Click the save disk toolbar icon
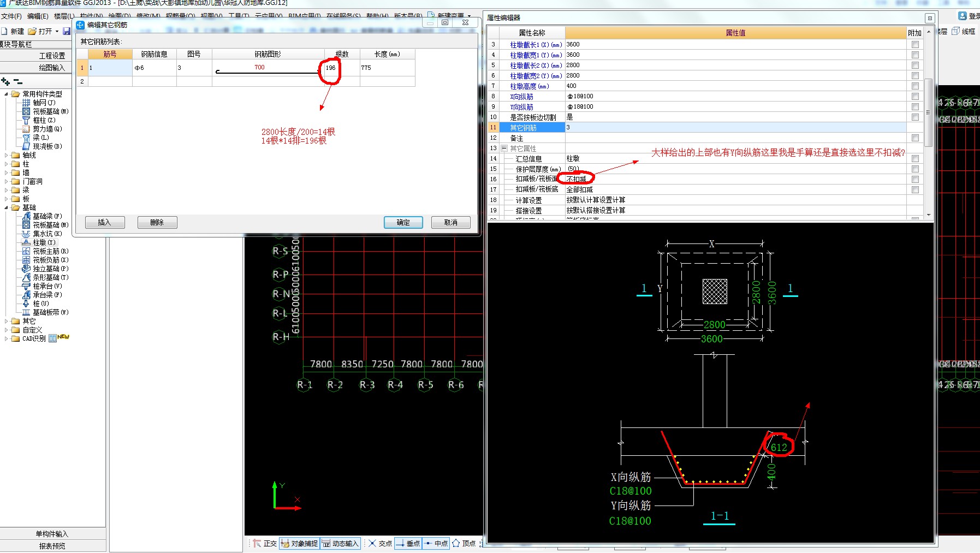980x553 pixels. coord(67,32)
